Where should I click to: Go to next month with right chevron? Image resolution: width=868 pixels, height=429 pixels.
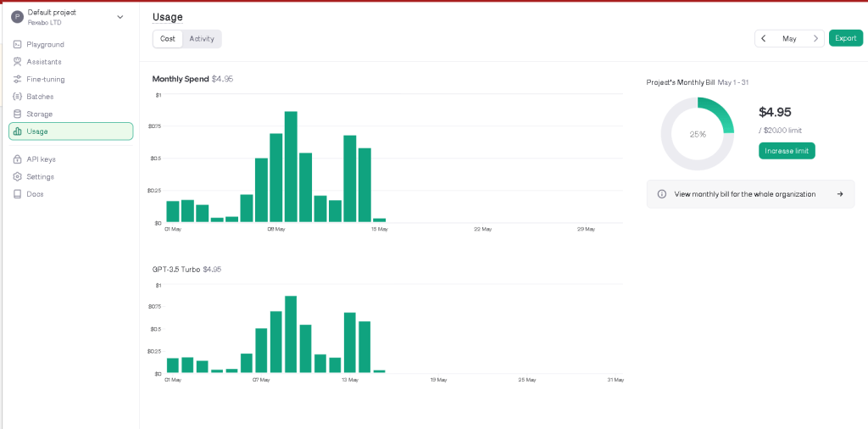(x=815, y=38)
